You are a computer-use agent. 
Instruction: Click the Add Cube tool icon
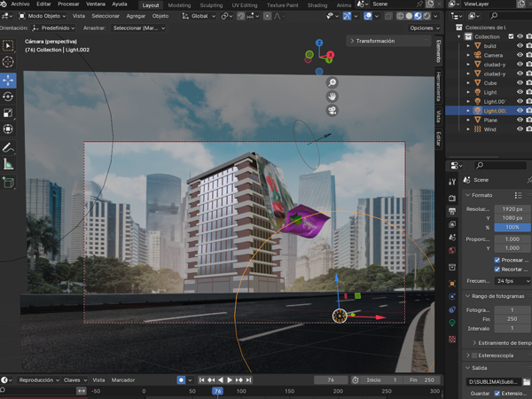[9, 183]
